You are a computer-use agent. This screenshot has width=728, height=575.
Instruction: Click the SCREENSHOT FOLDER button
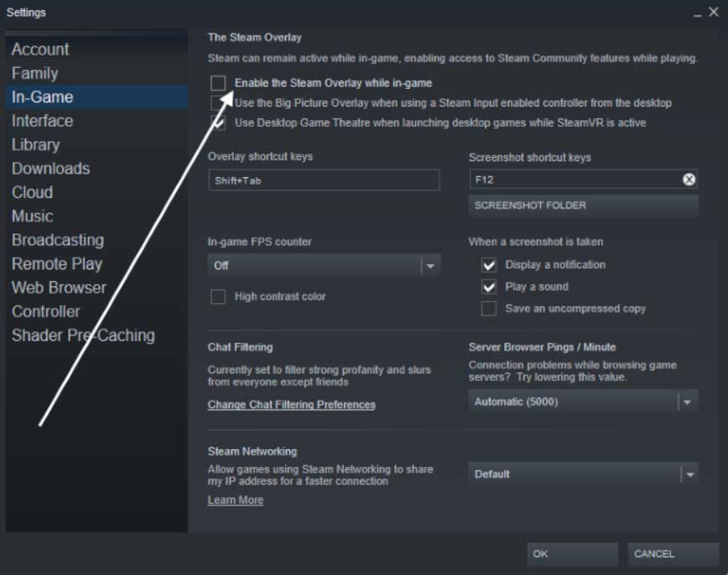click(583, 206)
